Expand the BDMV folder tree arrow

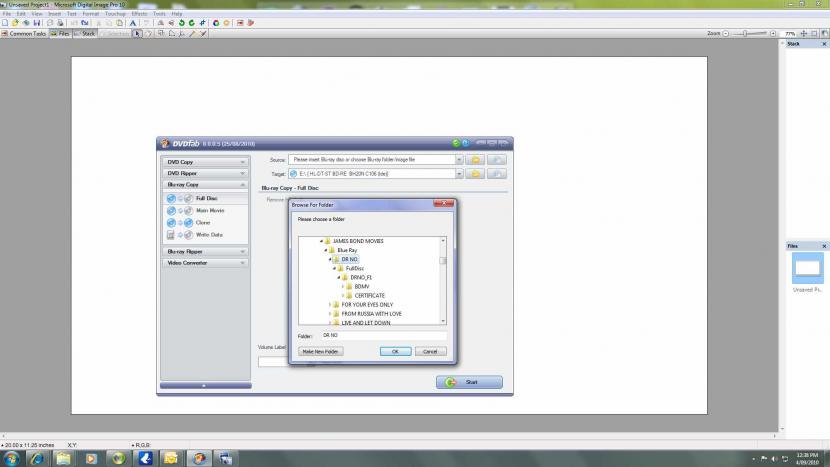tap(343, 286)
